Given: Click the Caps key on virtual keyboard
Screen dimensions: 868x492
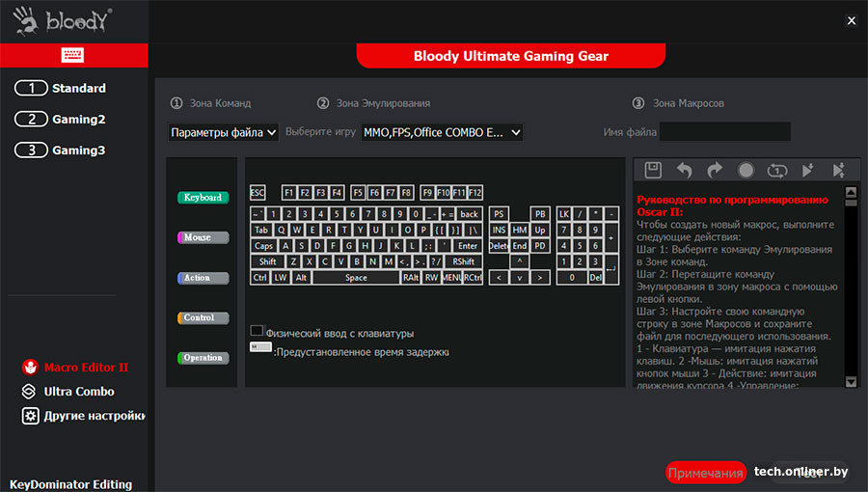Looking at the screenshot, I should (263, 246).
